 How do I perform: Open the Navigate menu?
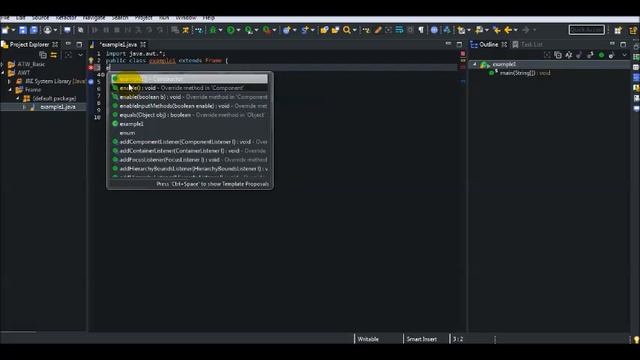pos(93,18)
